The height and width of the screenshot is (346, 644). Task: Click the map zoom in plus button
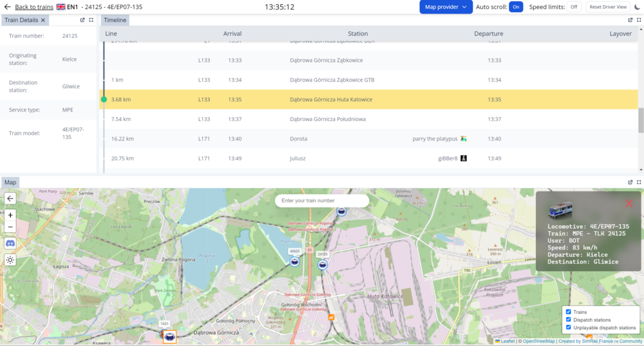click(10, 215)
